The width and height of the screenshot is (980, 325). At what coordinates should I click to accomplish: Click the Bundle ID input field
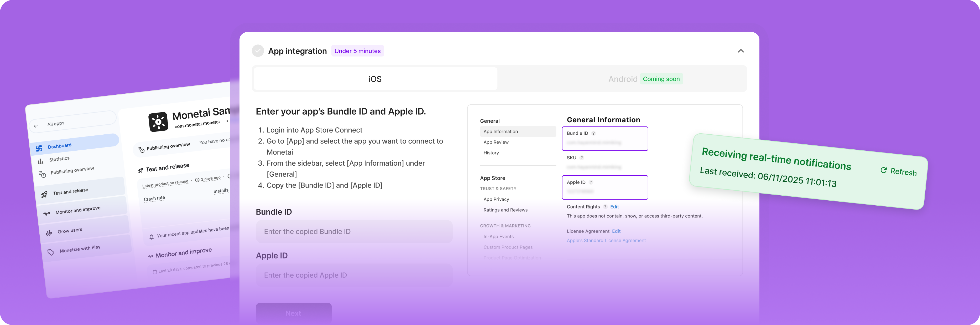354,231
